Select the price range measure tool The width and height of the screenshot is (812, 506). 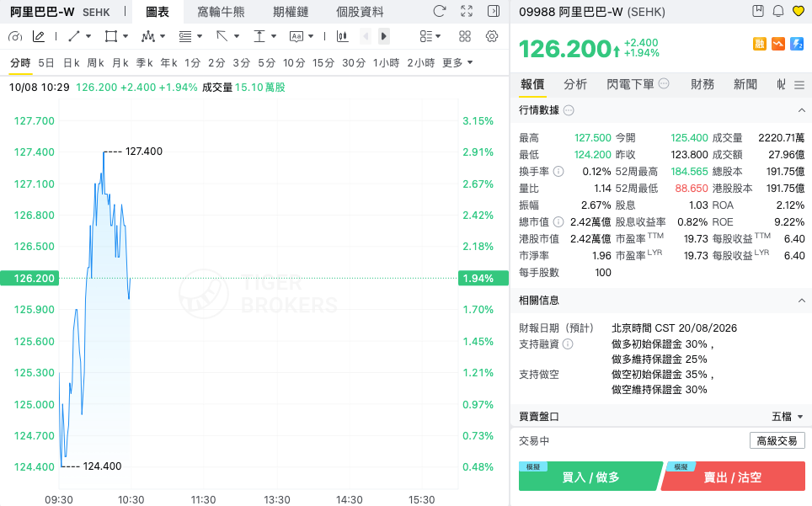point(259,36)
